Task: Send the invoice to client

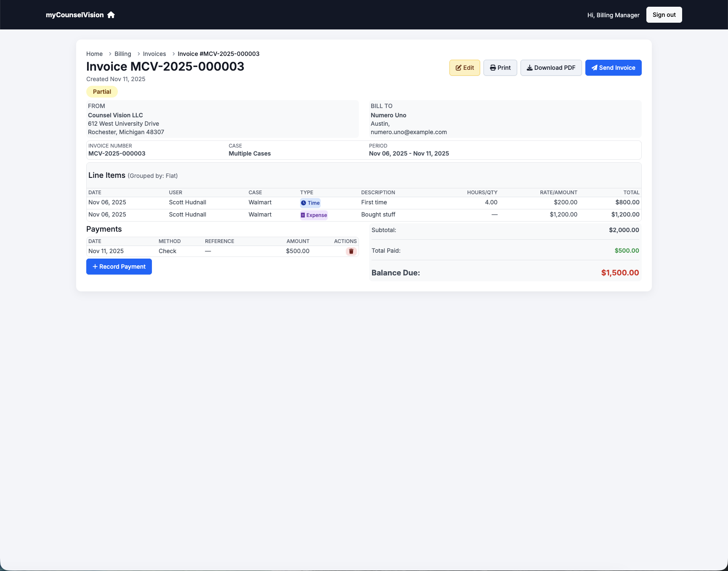Action: pos(613,68)
